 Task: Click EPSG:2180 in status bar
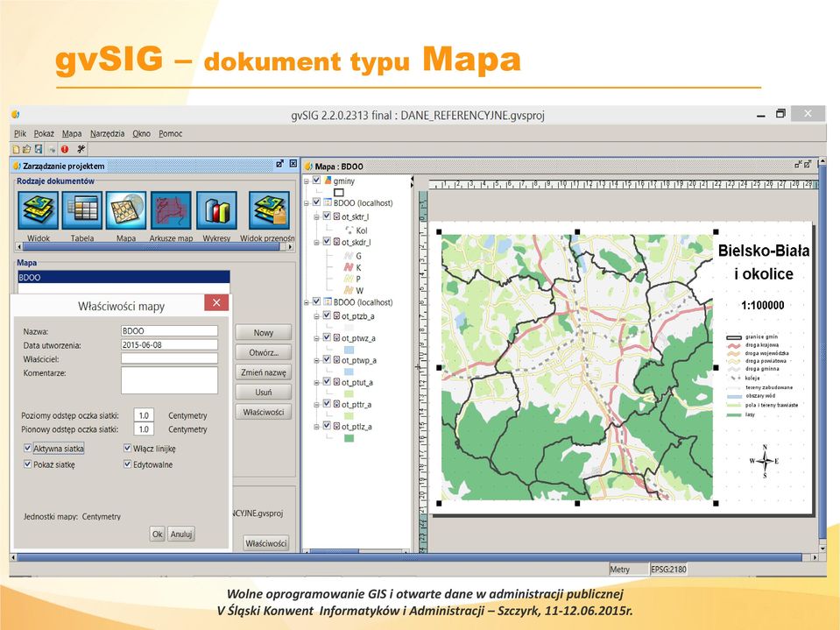pos(668,569)
